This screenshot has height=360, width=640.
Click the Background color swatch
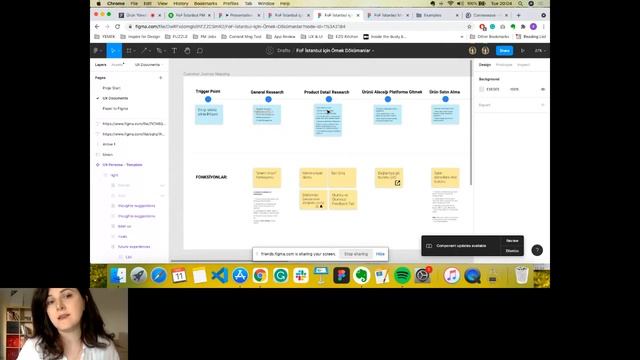point(482,89)
